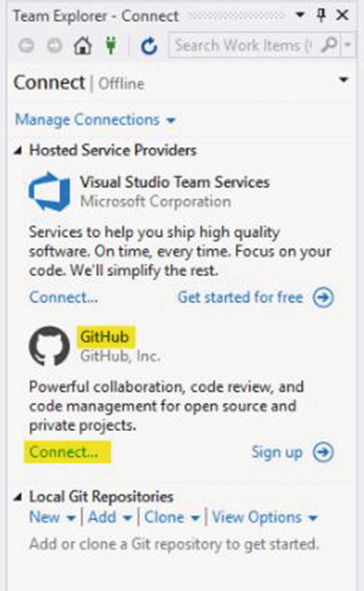Image resolution: width=364 pixels, height=591 pixels.
Task: Collapse the Hosted Service Providers section
Action: tap(18, 151)
